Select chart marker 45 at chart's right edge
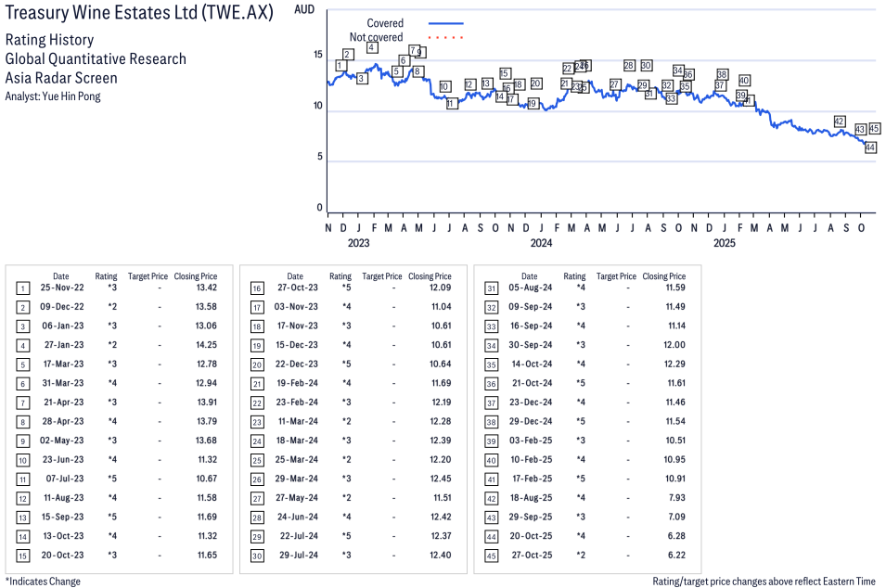The height and width of the screenshot is (588, 886). tap(874, 129)
